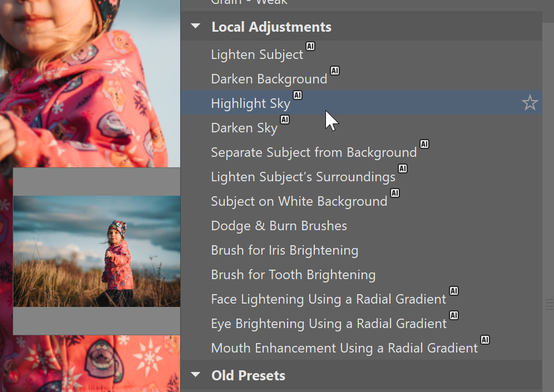554x392 pixels.
Task: Select Dodge & Burn Brushes preset
Action: pyautogui.click(x=279, y=226)
